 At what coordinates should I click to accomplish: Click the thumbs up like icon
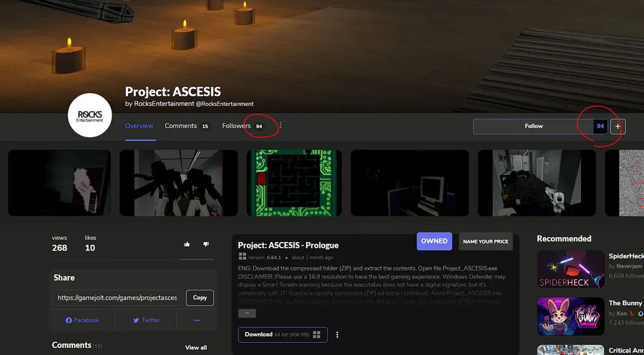tap(187, 244)
